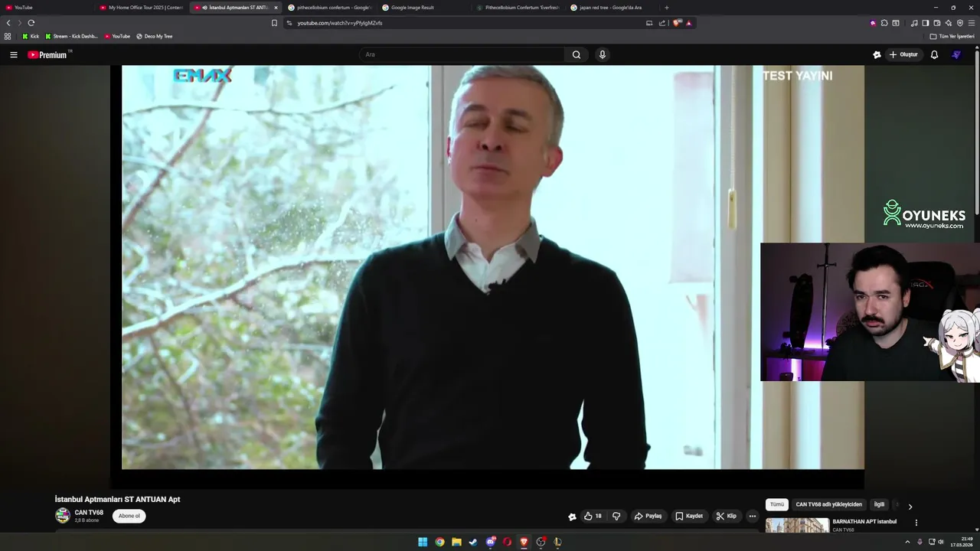Switch to japan red tree tab
Viewport: 980px width, 551px height.
point(612,8)
